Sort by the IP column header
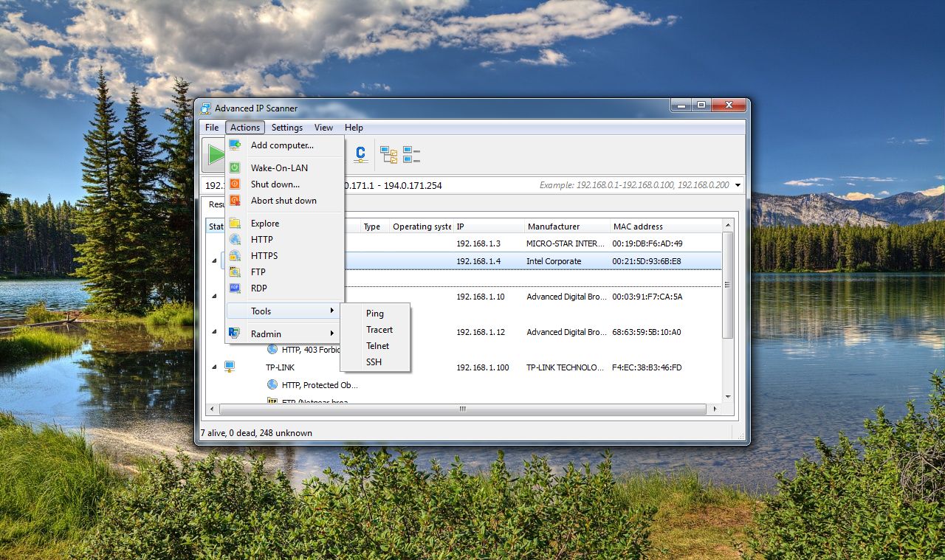Screen dimensions: 945x560 (488, 227)
